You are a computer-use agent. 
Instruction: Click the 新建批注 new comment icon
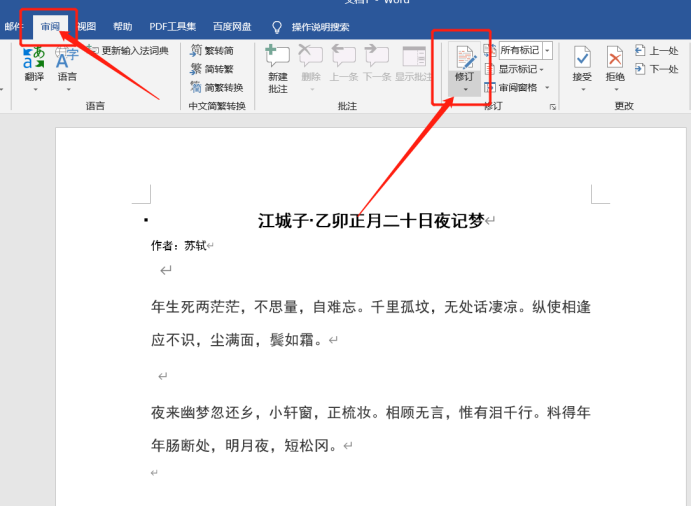278,56
